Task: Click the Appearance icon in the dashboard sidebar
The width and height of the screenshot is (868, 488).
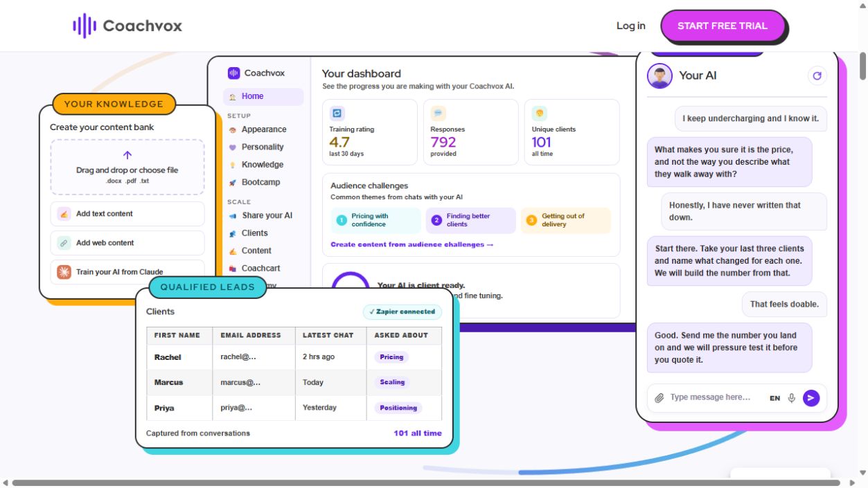Action: [233, 129]
